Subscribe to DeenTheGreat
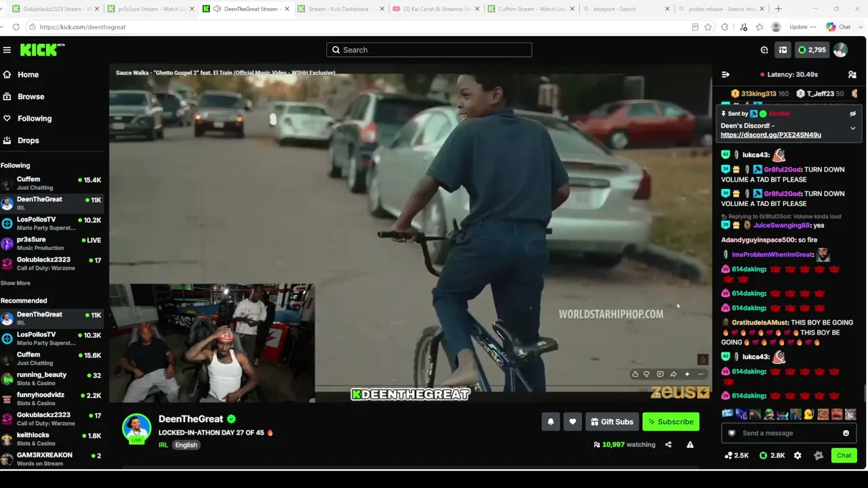Viewport: 868px width, 488px height. [671, 422]
